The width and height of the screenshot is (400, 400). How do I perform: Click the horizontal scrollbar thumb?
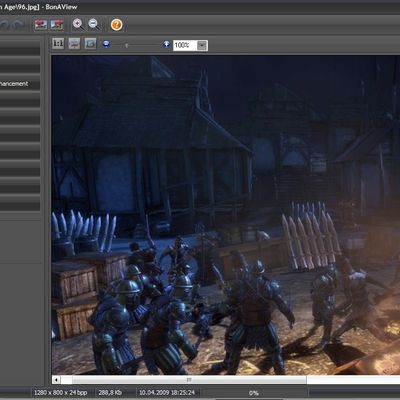[189, 380]
